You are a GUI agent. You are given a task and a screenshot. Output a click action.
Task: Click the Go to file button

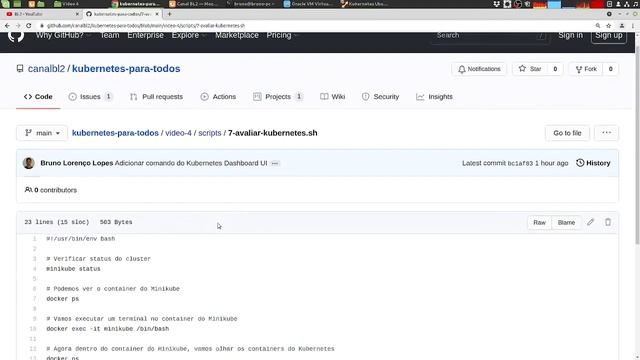coord(567,133)
